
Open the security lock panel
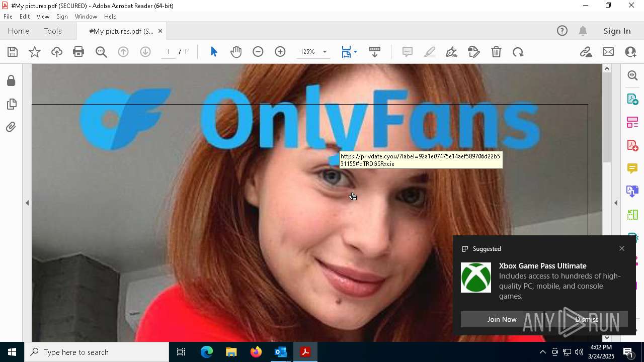click(11, 80)
